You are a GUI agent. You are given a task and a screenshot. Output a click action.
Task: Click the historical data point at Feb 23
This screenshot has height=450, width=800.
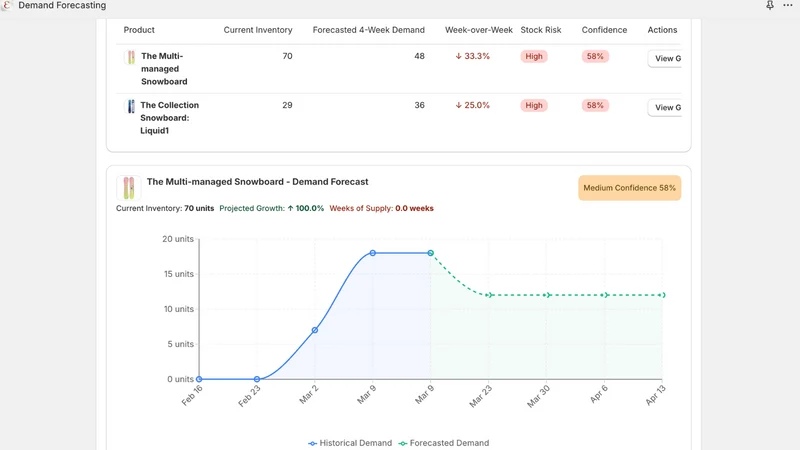(257, 379)
